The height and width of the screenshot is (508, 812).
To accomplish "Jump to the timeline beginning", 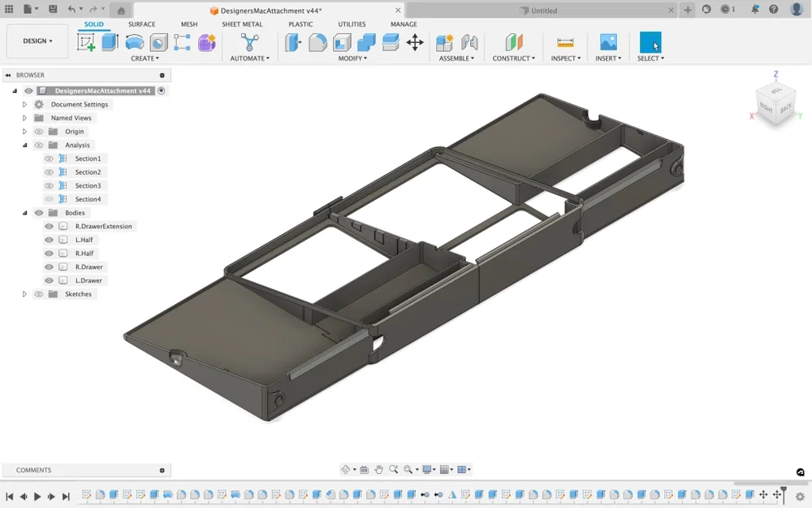I will (x=9, y=497).
